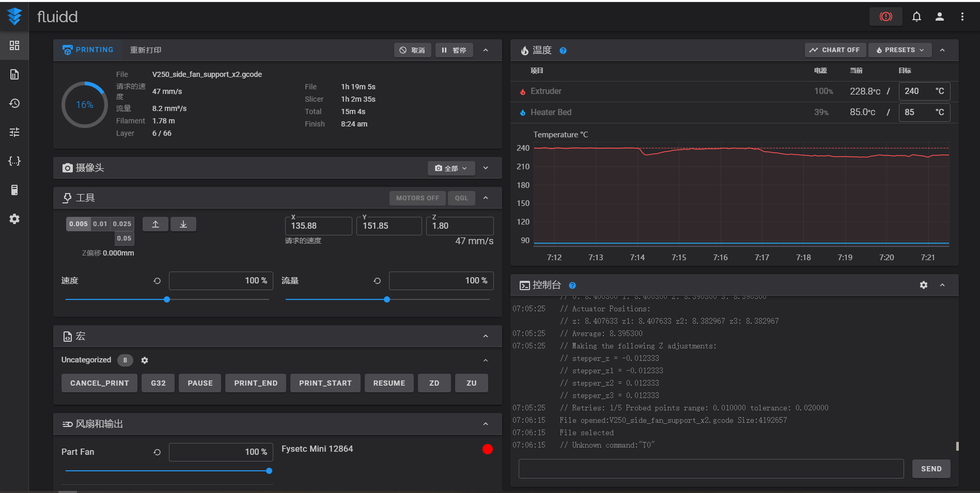
Task: Select the 0.05 Z step size
Action: (x=124, y=238)
